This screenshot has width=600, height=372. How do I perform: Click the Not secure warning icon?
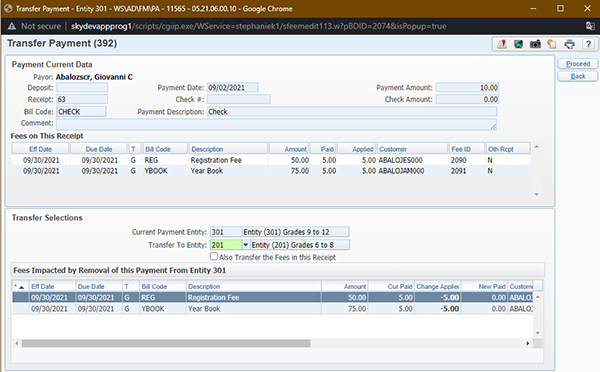click(12, 26)
